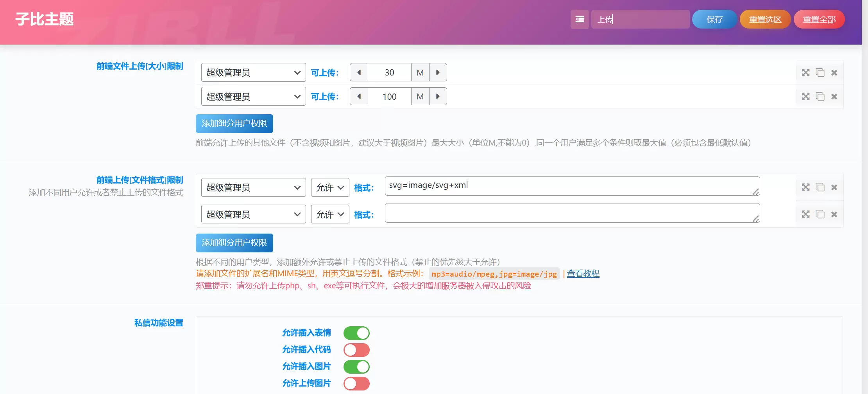This screenshot has height=394, width=868.
Task: Enable 允许插入代码 switch
Action: (356, 350)
